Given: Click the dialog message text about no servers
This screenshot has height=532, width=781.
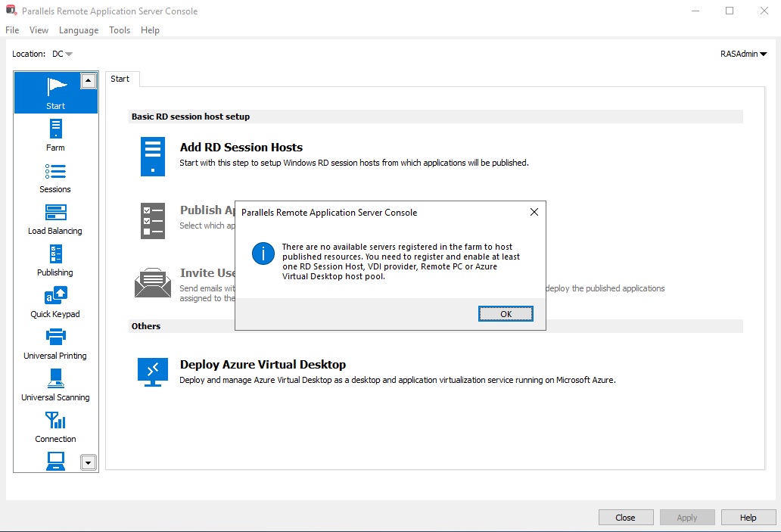Looking at the screenshot, I should (x=401, y=262).
